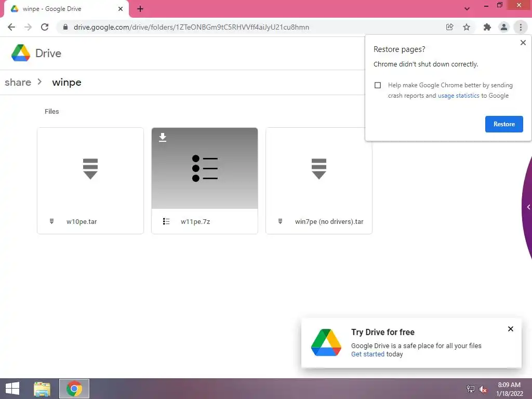The height and width of the screenshot is (399, 532).
Task: Open the Windows Start menu
Action: pyautogui.click(x=12, y=389)
